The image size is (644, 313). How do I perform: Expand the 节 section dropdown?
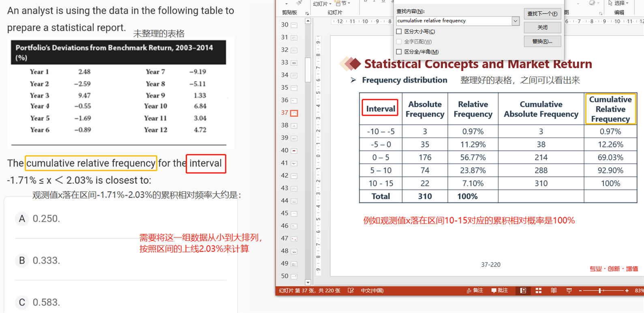[343, 3]
